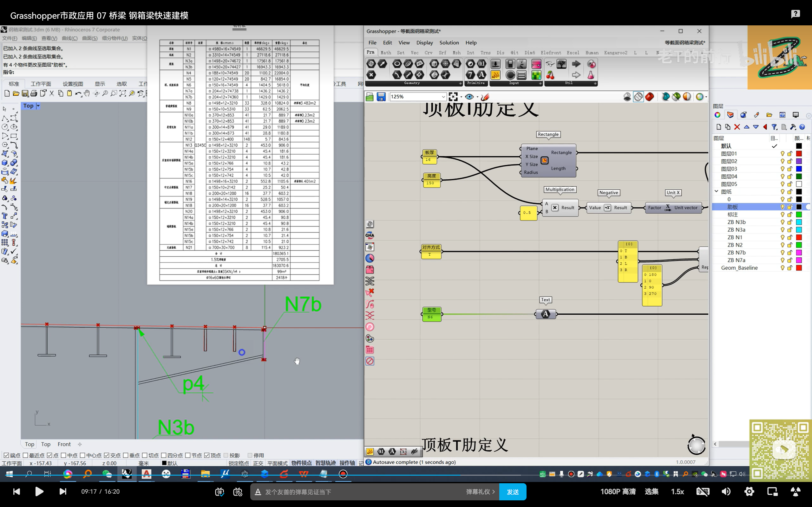Click the preview eye icon in canvas toolbar
Viewport: 812px width, 507px height.
(x=469, y=97)
